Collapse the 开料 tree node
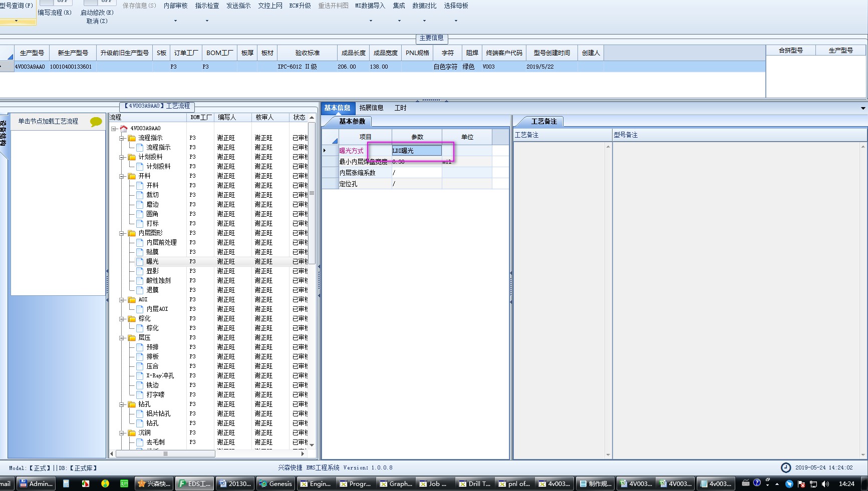868x491 pixels. click(122, 176)
